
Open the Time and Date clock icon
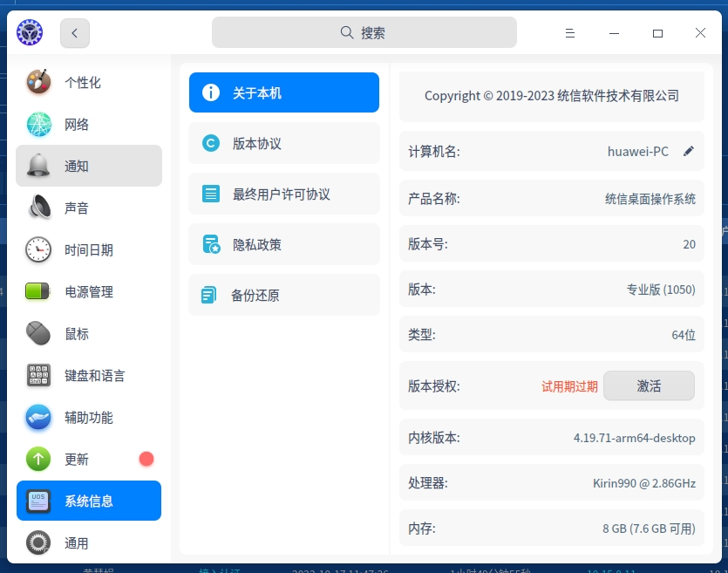38,249
